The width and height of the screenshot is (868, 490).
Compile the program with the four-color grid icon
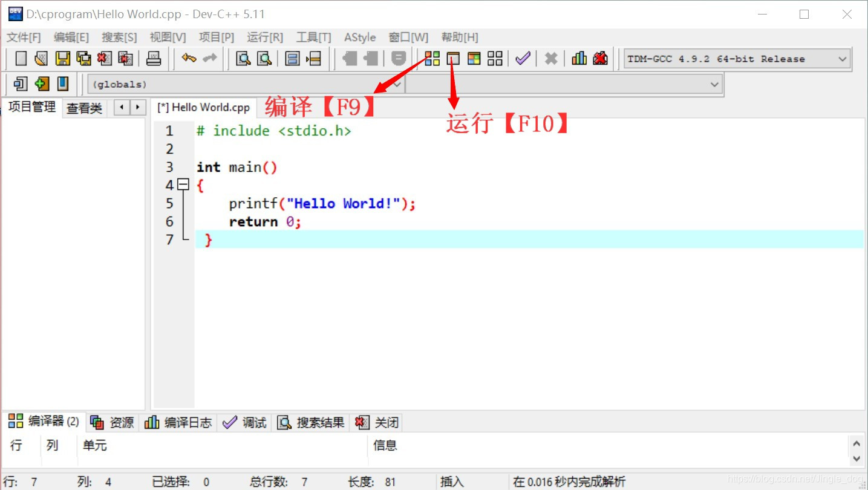point(432,59)
